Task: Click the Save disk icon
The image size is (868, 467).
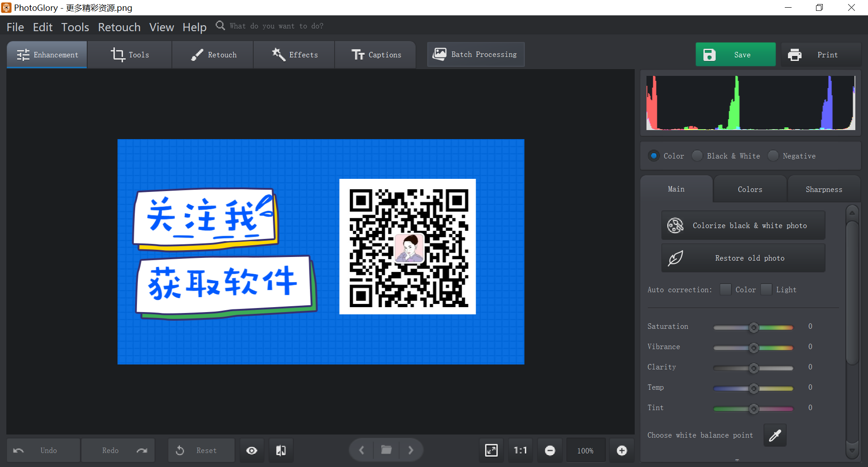Action: point(709,55)
